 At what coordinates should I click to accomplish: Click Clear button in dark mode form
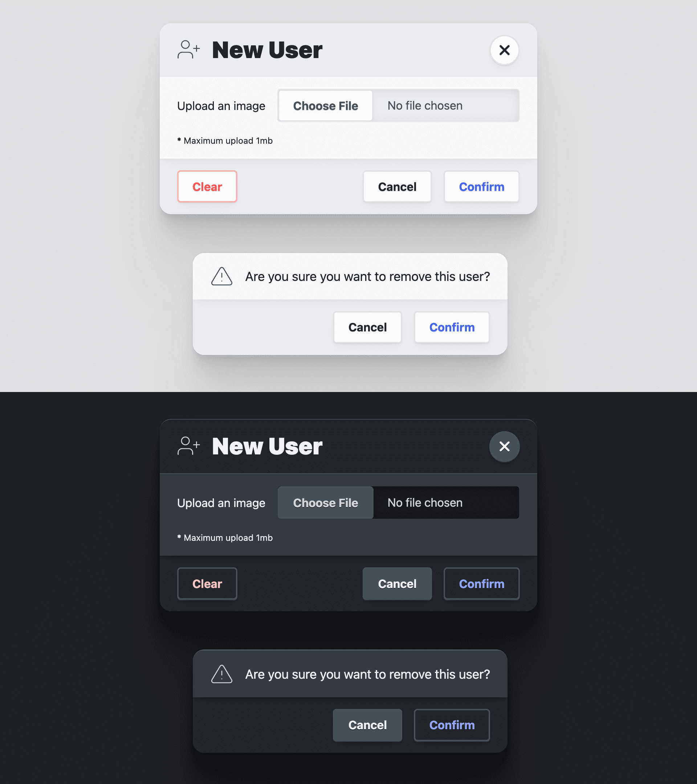tap(207, 584)
